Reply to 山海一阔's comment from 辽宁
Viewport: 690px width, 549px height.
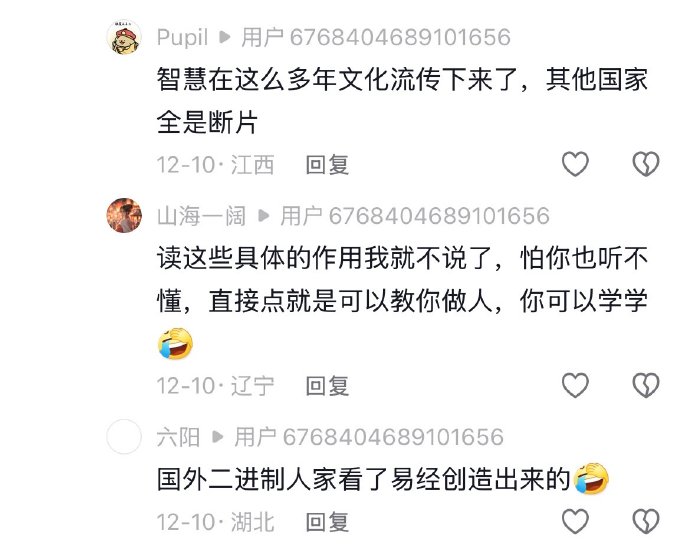(x=327, y=386)
